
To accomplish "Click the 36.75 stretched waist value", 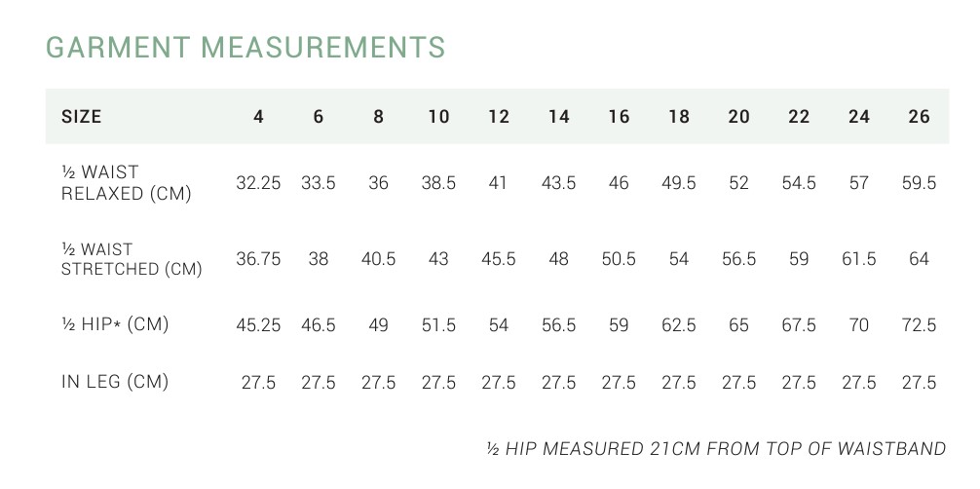I will [x=258, y=259].
